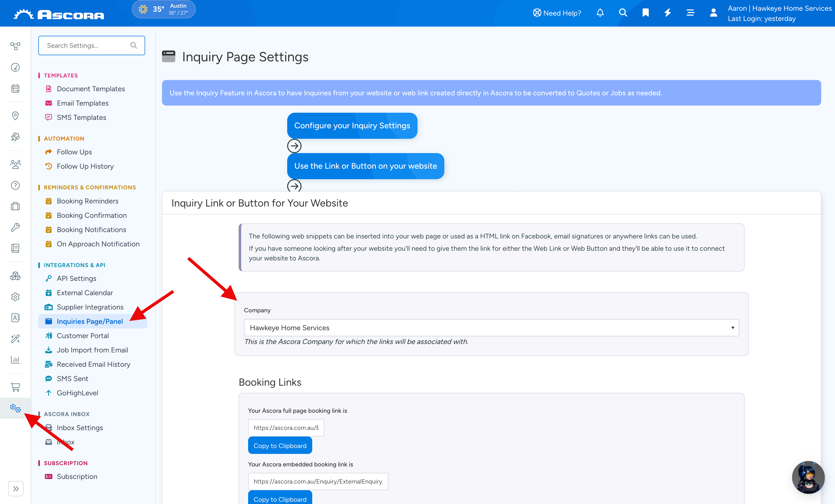Select Booking Confirmation in settings menu
Screen dimensions: 835x504
(91, 215)
